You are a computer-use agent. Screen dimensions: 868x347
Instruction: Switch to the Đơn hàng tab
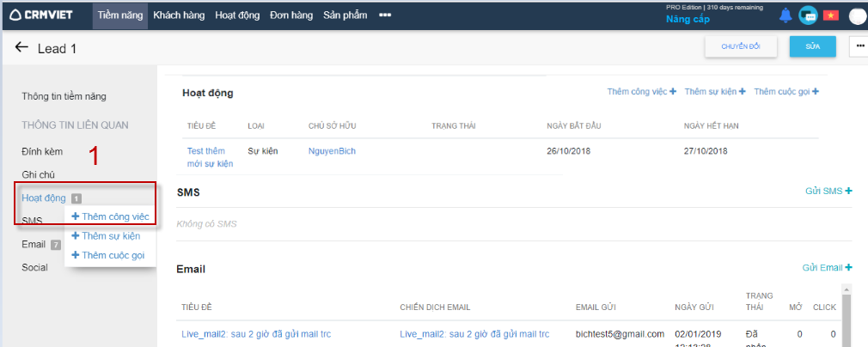tap(292, 15)
